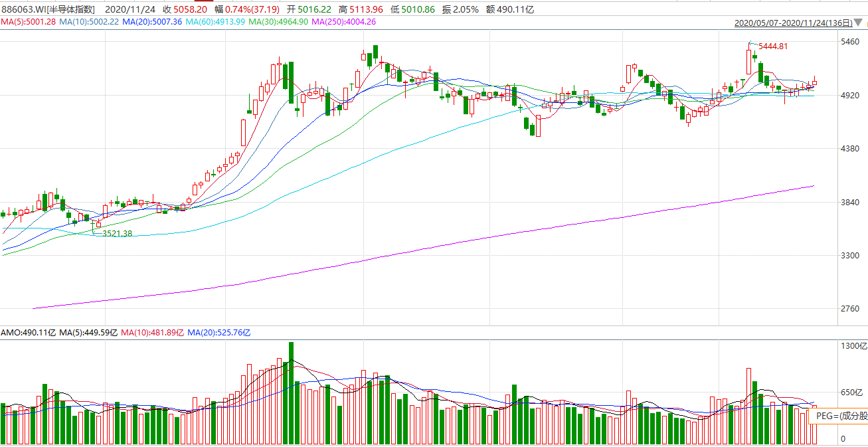This screenshot has height=447, width=868.
Task: Click the 5444.81 peak price annotation
Action: [773, 46]
